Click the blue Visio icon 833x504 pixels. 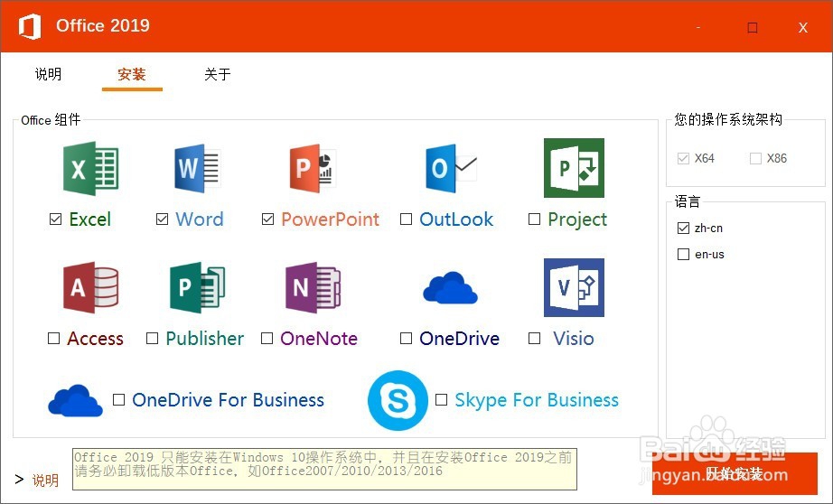tap(574, 287)
